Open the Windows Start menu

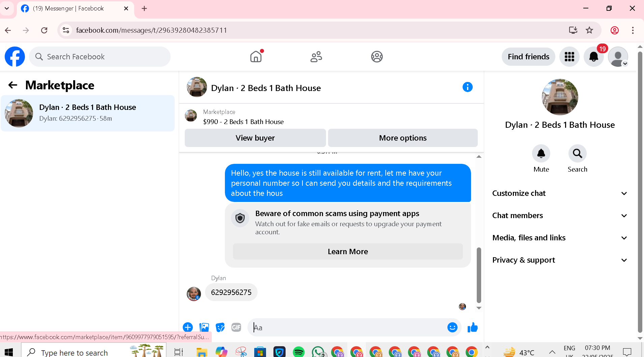click(x=9, y=352)
